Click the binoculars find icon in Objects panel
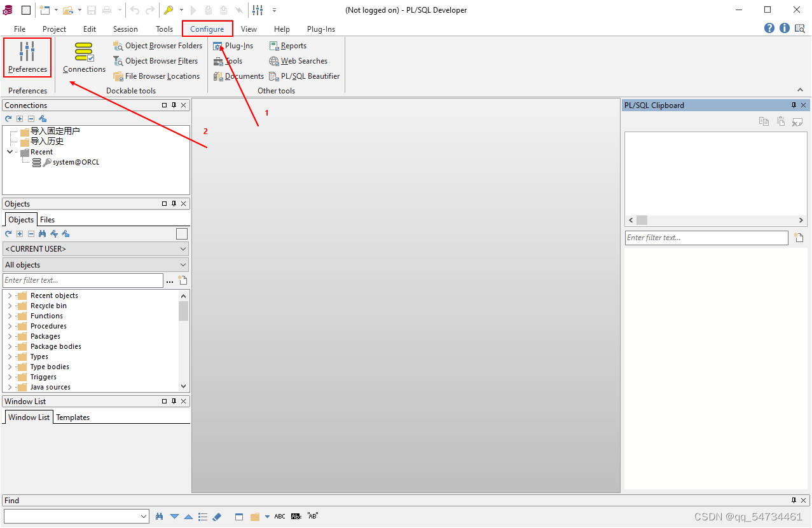 (x=43, y=234)
